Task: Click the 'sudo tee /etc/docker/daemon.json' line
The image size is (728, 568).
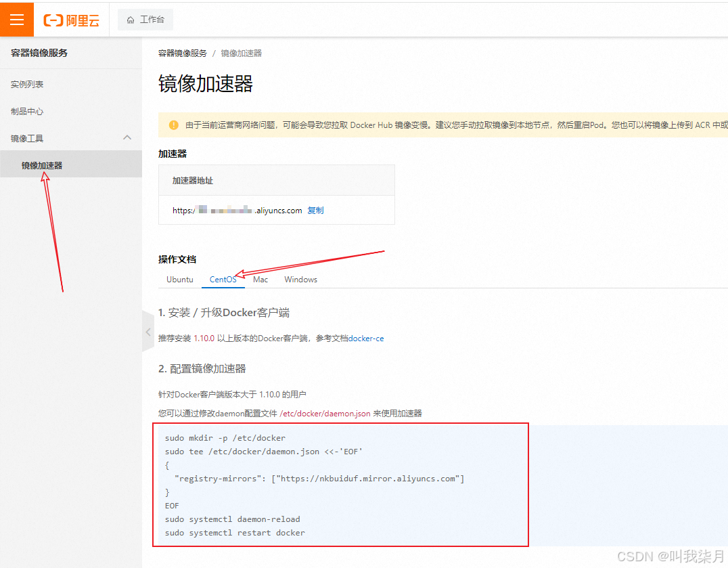Action: click(264, 452)
